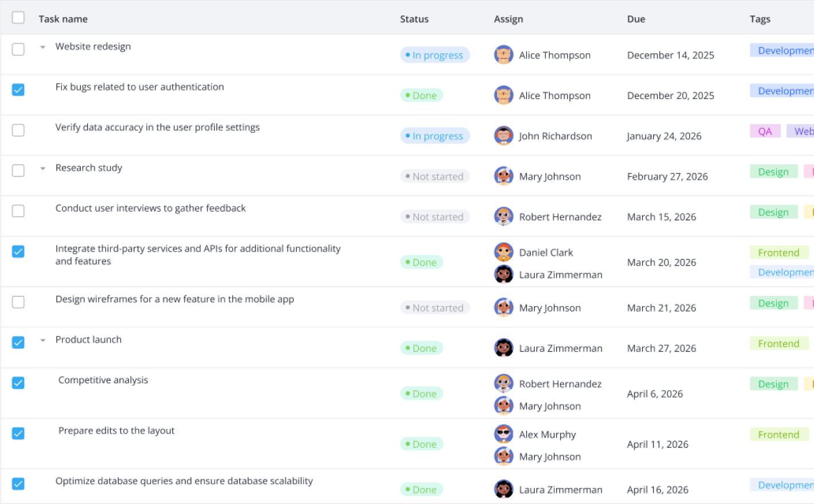Click John Richardson's avatar icon
Image resolution: width=814 pixels, height=504 pixels.
tap(503, 136)
